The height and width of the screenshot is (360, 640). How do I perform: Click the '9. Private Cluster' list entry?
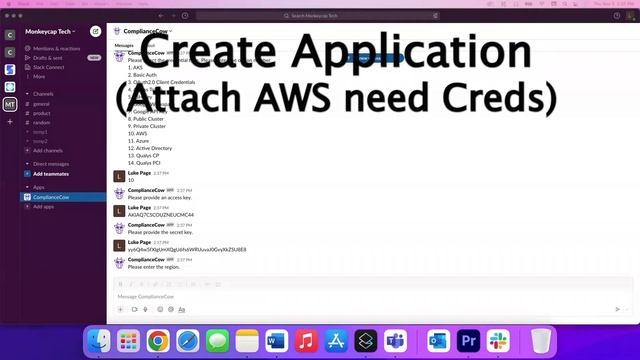point(147,126)
